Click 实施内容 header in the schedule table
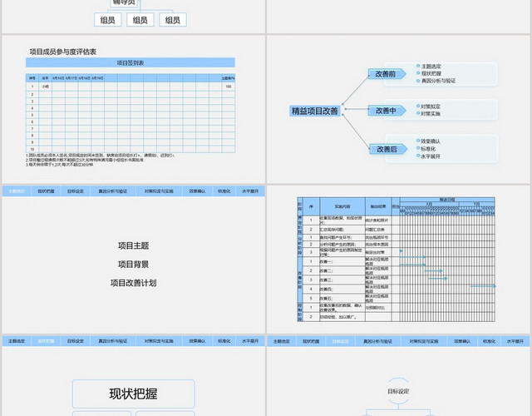This screenshot has width=532, height=416. pos(342,206)
